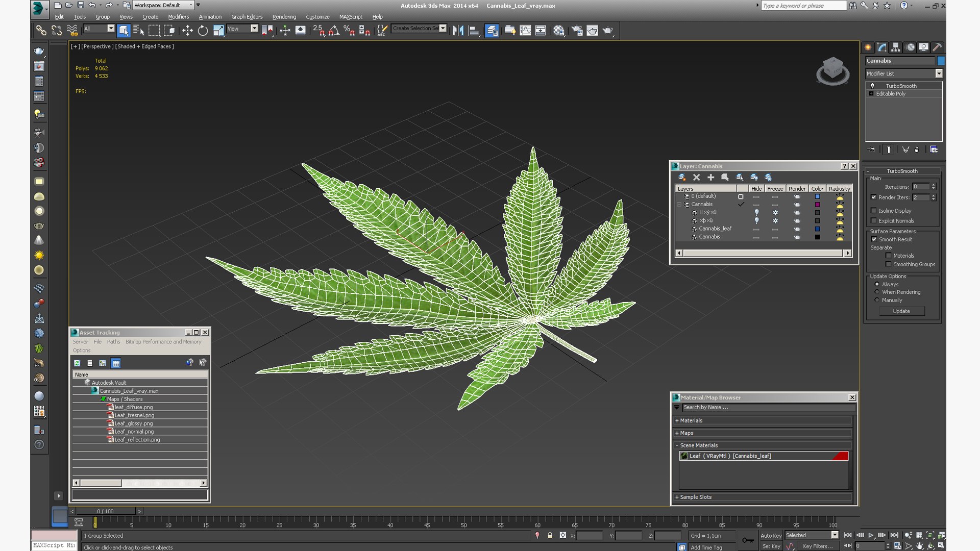
Task: Toggle Render Iters checkbox
Action: click(874, 197)
